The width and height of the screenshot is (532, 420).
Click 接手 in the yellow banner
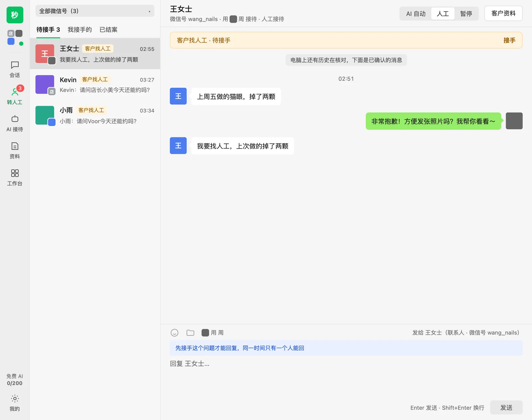tap(509, 40)
